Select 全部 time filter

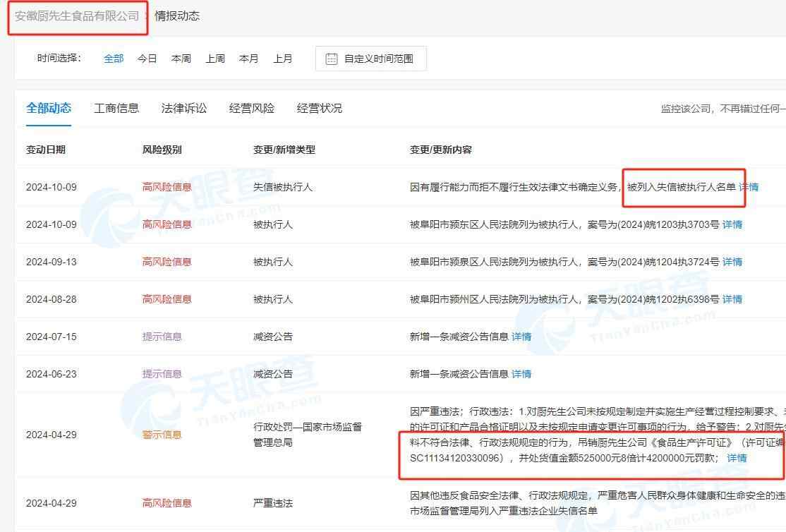pos(114,59)
